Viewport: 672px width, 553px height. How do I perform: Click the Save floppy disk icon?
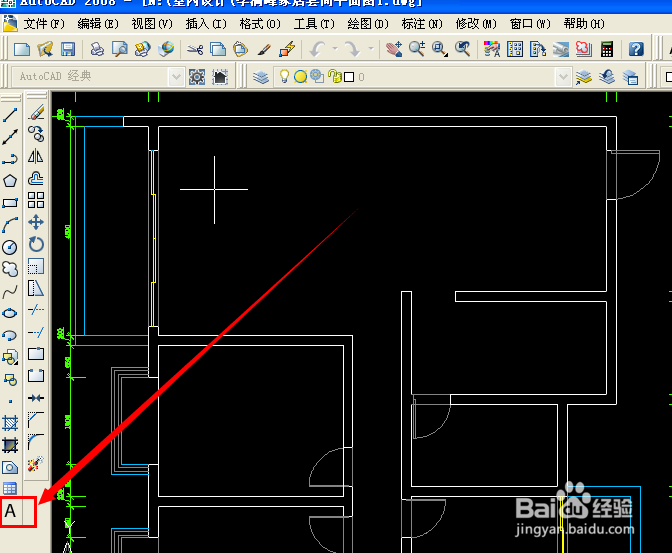[x=68, y=49]
